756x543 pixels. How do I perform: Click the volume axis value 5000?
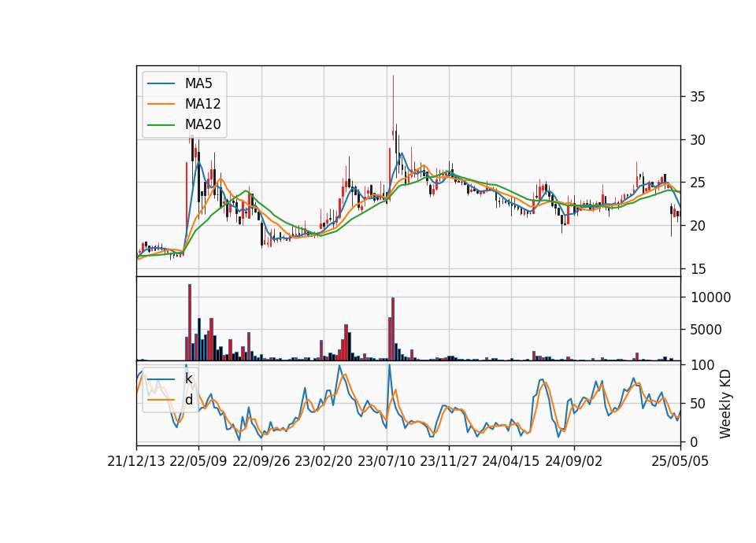pos(706,330)
